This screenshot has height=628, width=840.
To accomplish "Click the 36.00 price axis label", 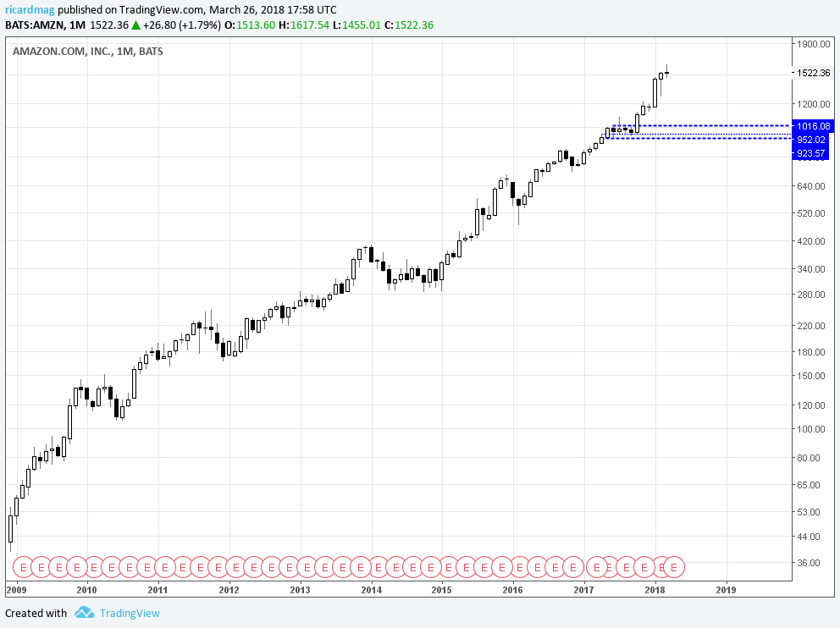I will click(x=809, y=563).
